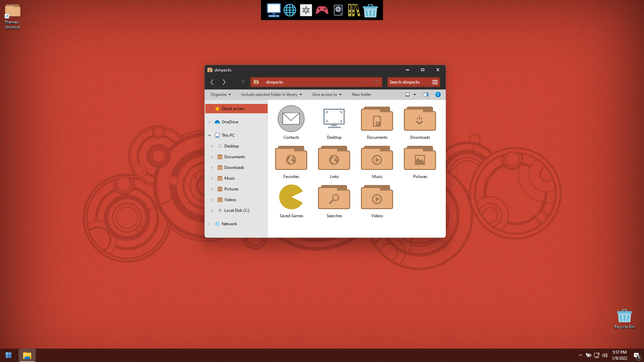
Task: Select the Saved Games Pac-Man folder
Action: pos(291,197)
